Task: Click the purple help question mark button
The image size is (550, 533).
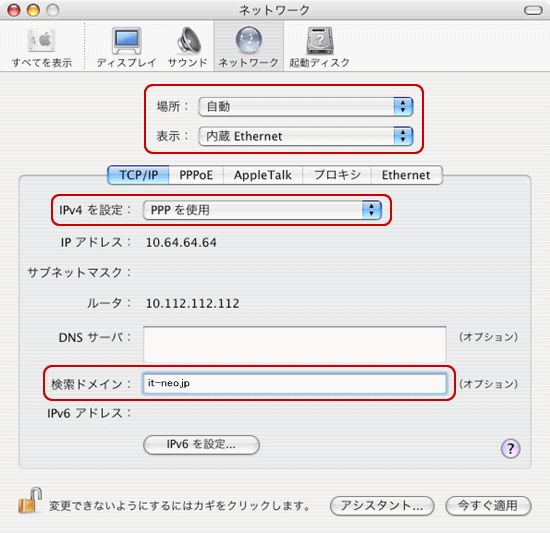Action: point(510,448)
